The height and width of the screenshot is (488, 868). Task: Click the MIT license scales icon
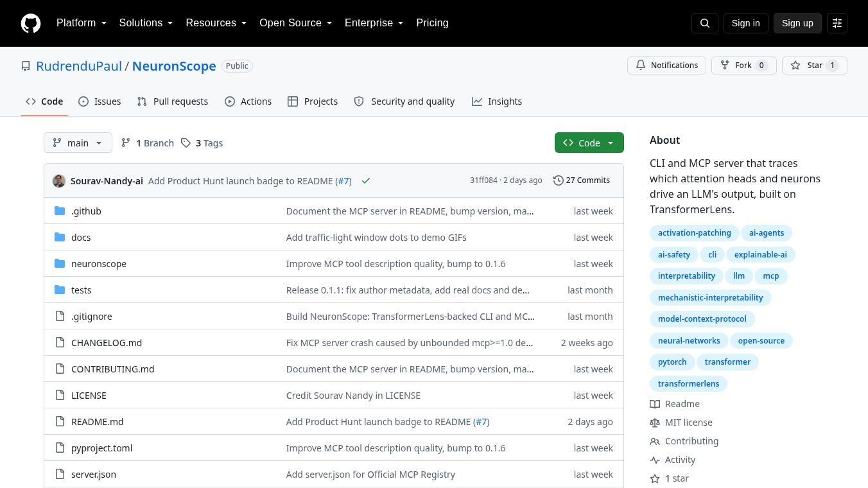point(655,423)
